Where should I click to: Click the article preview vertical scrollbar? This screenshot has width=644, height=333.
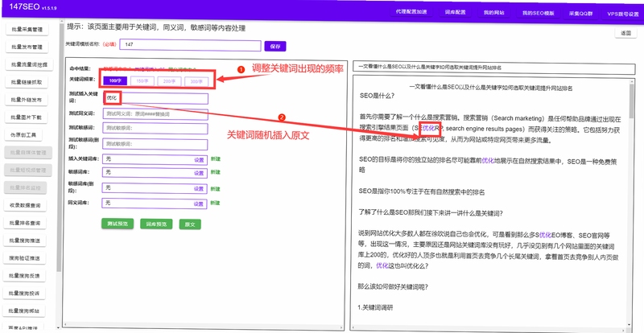pos(631,203)
